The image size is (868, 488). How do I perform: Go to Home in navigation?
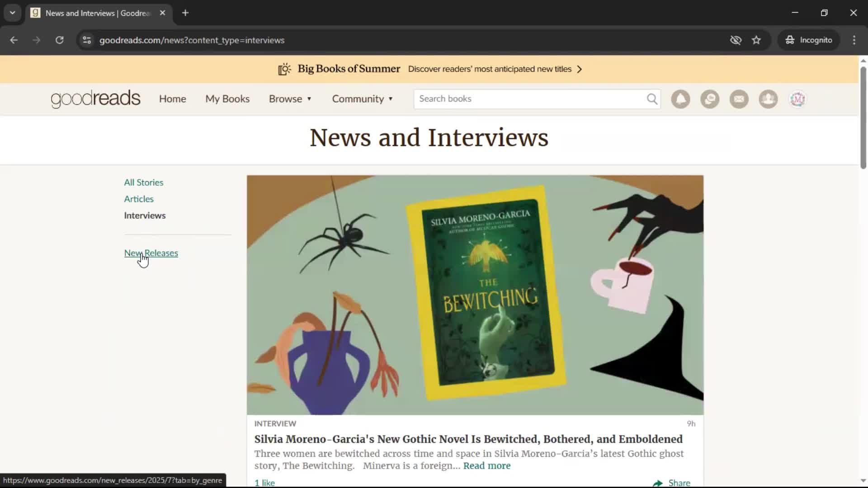[x=172, y=99]
